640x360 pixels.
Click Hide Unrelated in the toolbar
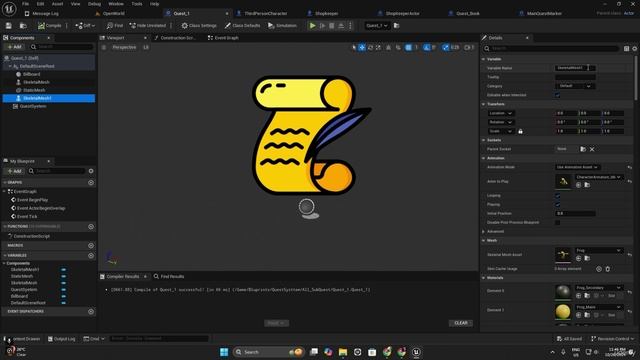click(147, 26)
